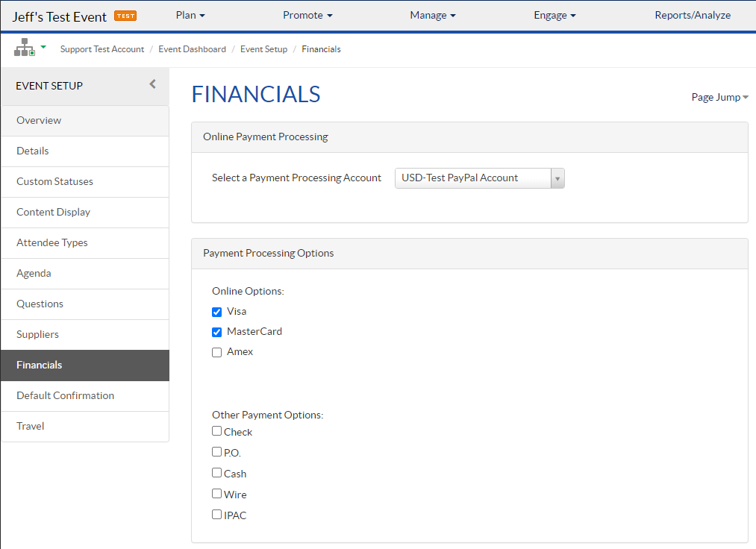This screenshot has height=549, width=756.
Task: Open the Payment Processing Account dropdown
Action: coord(480,178)
